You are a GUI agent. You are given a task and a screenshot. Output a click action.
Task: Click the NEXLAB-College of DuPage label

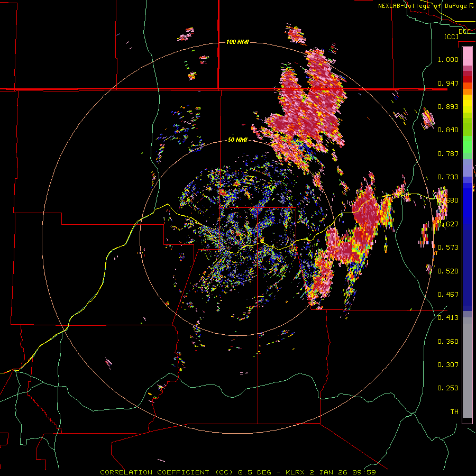click(x=423, y=6)
